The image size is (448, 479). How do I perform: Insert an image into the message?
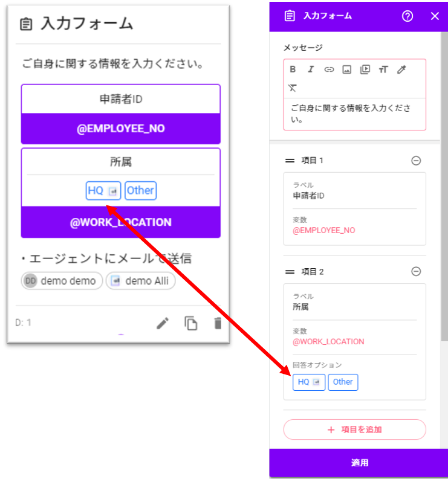[x=347, y=69]
